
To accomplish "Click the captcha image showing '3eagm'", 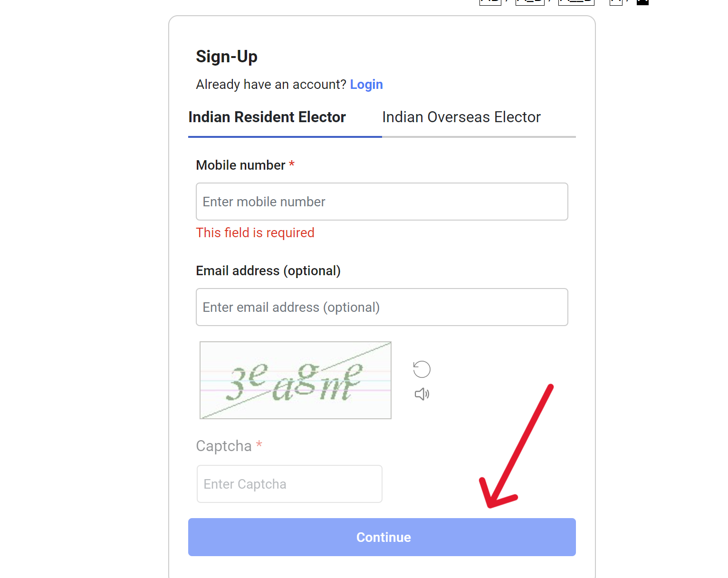I will point(295,380).
